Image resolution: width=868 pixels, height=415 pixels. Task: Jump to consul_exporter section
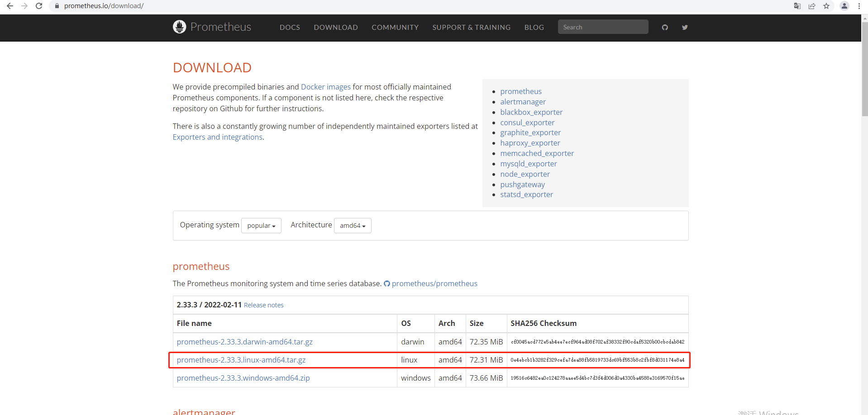point(527,123)
